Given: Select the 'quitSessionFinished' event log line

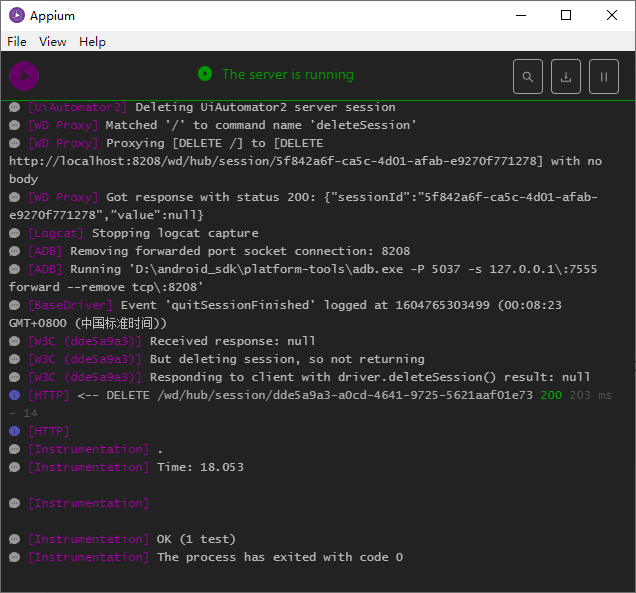Looking at the screenshot, I should [x=286, y=314].
